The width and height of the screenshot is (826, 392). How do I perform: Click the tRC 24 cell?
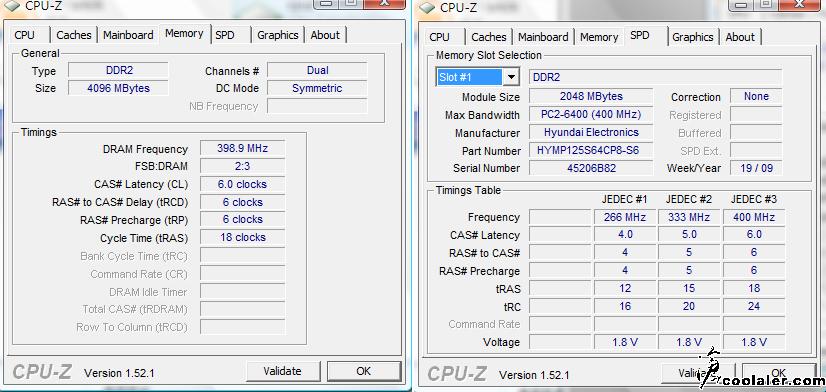(x=754, y=306)
